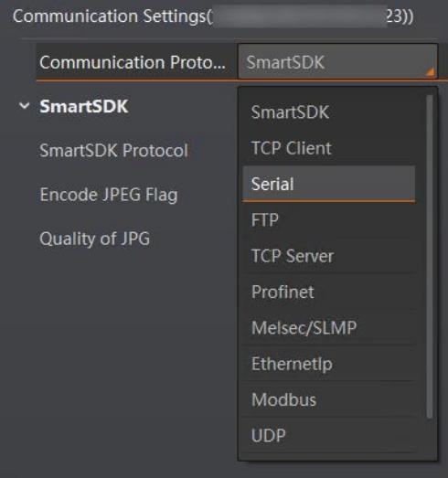Click the Communication Settings heading
This screenshot has width=448, height=478.
[213, 16]
